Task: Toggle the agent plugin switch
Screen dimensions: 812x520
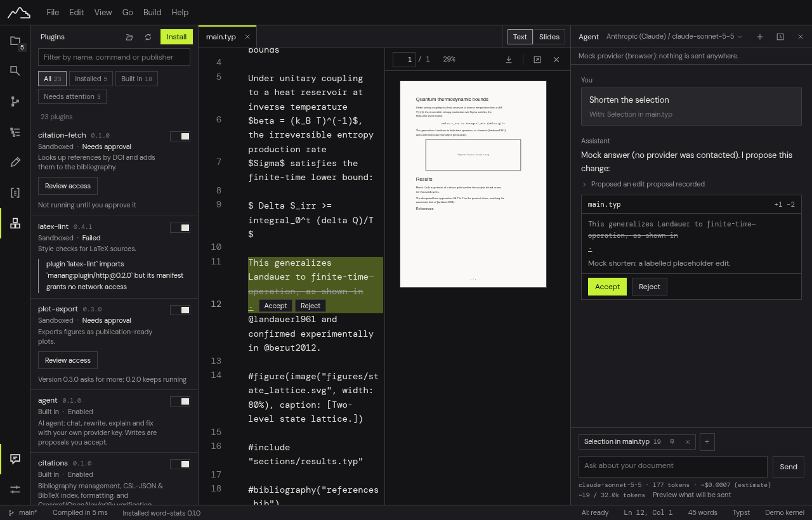Action: [180, 401]
